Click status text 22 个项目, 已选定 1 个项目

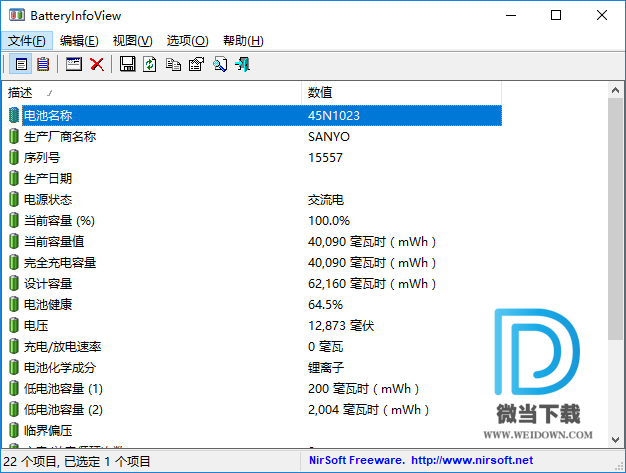(77, 461)
